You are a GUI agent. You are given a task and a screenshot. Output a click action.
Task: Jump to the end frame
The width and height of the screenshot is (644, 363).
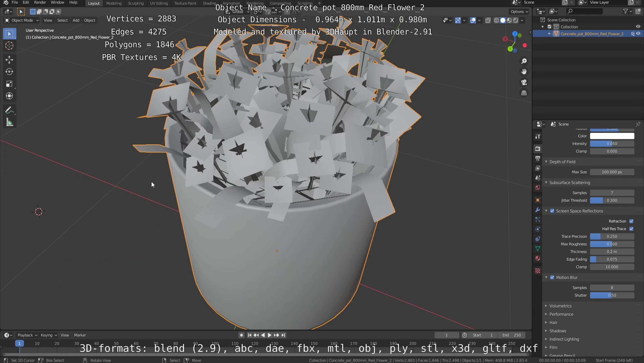(x=283, y=335)
